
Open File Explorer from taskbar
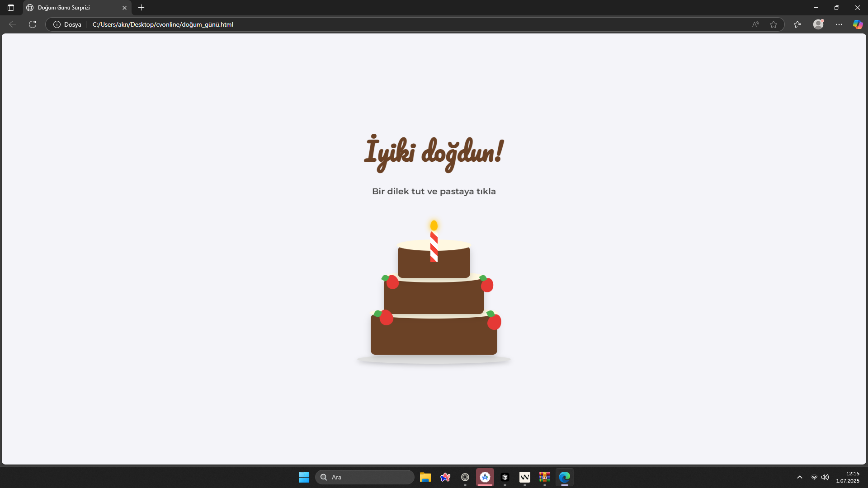coord(425,477)
